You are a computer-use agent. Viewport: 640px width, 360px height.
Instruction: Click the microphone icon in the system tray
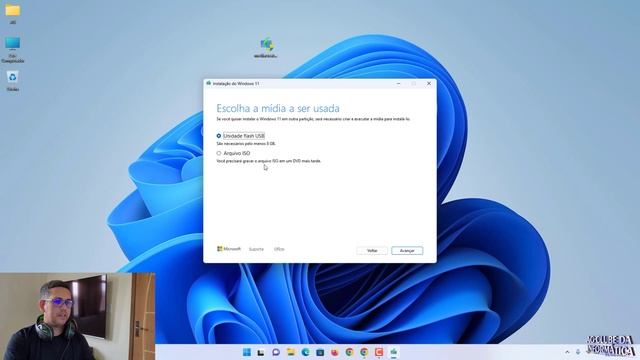tap(578, 352)
